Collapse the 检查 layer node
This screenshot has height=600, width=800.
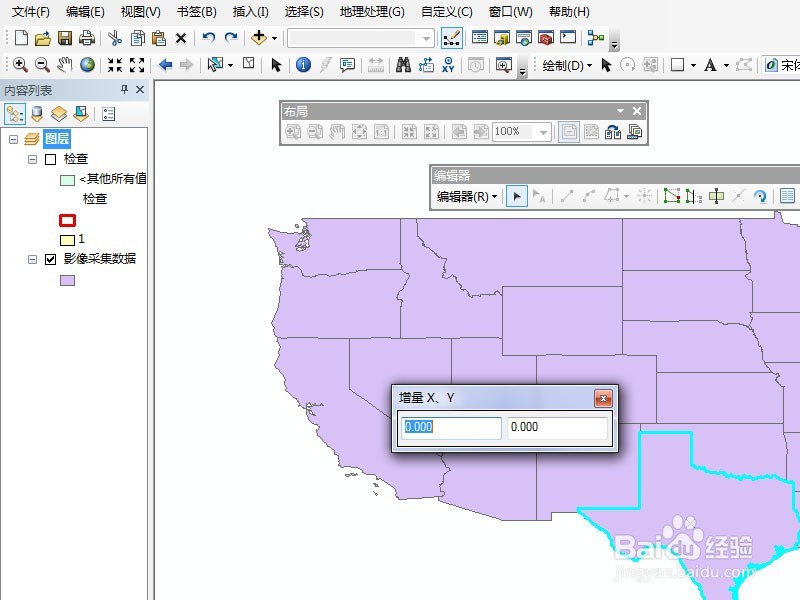[x=32, y=160]
